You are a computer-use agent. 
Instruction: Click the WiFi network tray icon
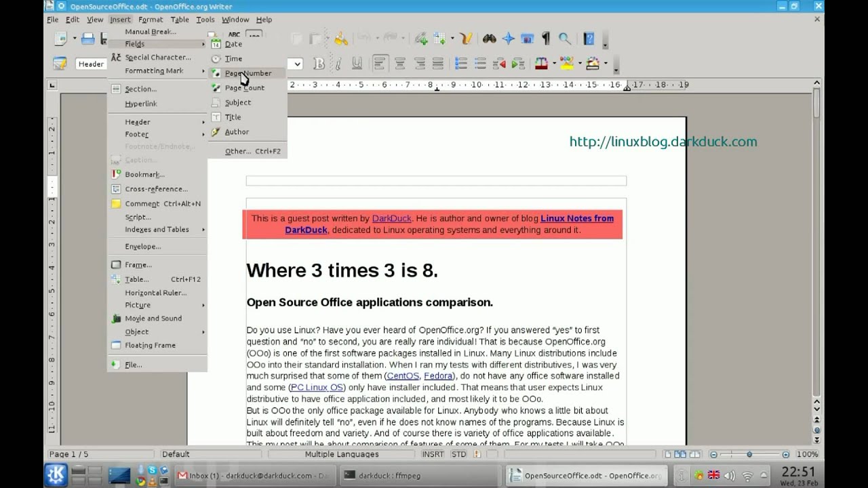click(x=747, y=475)
